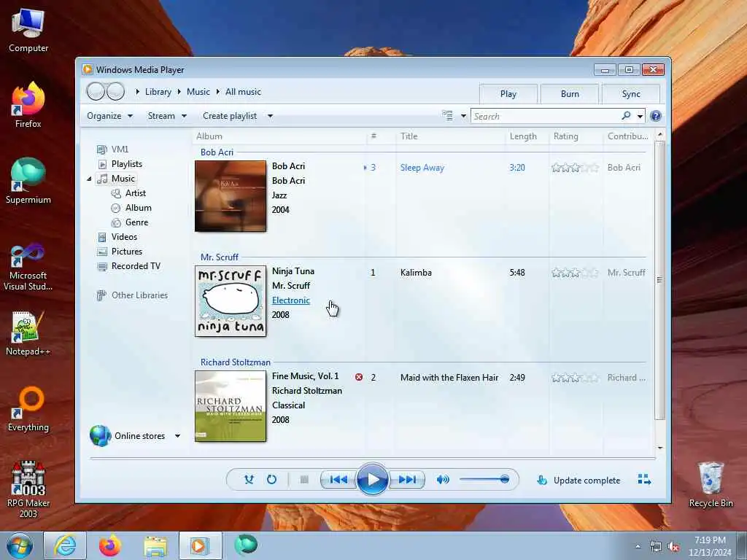The image size is (747, 560).
Task: Sort by the Title column header
Action: click(450, 136)
